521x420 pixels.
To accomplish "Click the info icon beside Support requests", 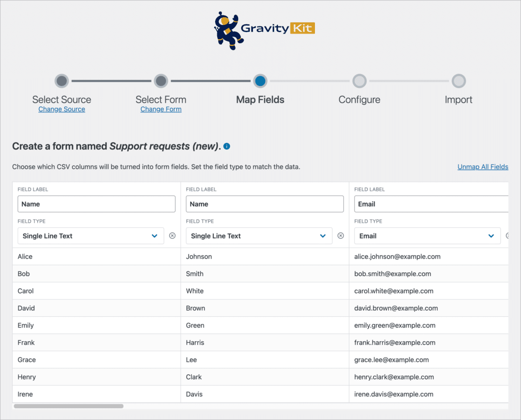I will pos(226,146).
